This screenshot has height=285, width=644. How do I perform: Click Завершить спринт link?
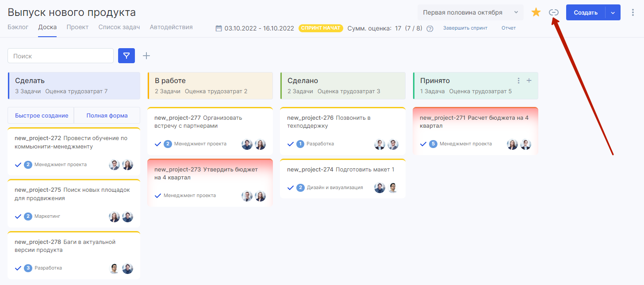465,28
